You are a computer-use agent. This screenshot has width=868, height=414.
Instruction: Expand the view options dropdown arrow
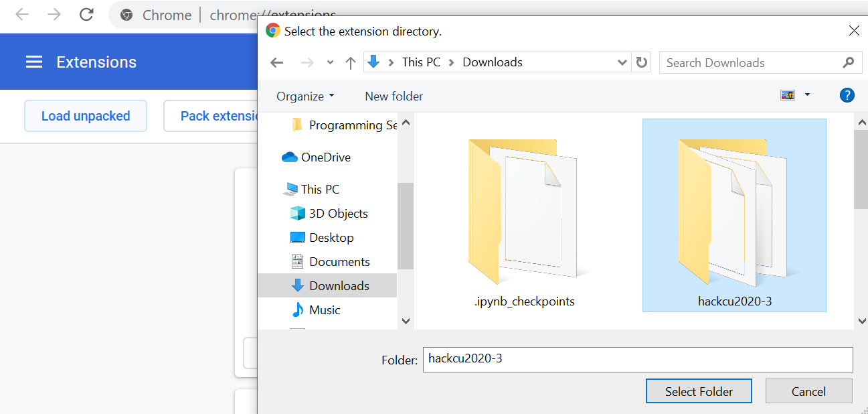807,95
